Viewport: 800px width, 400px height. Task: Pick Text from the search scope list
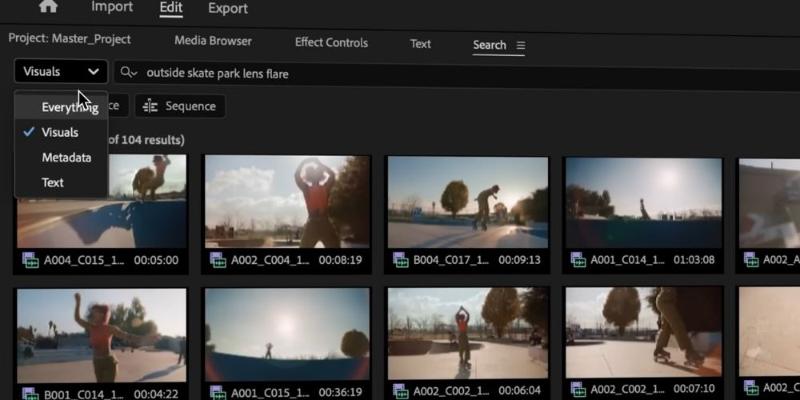[53, 182]
